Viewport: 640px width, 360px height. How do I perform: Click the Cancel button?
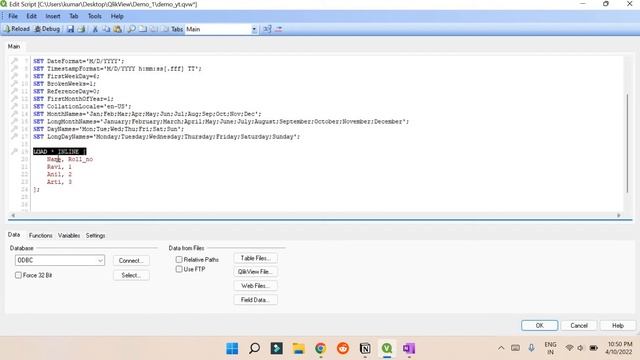[x=579, y=325]
